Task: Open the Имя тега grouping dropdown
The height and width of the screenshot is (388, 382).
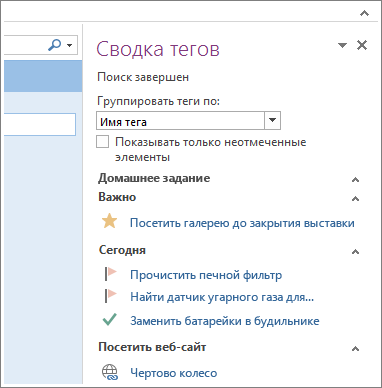Action: click(x=272, y=120)
